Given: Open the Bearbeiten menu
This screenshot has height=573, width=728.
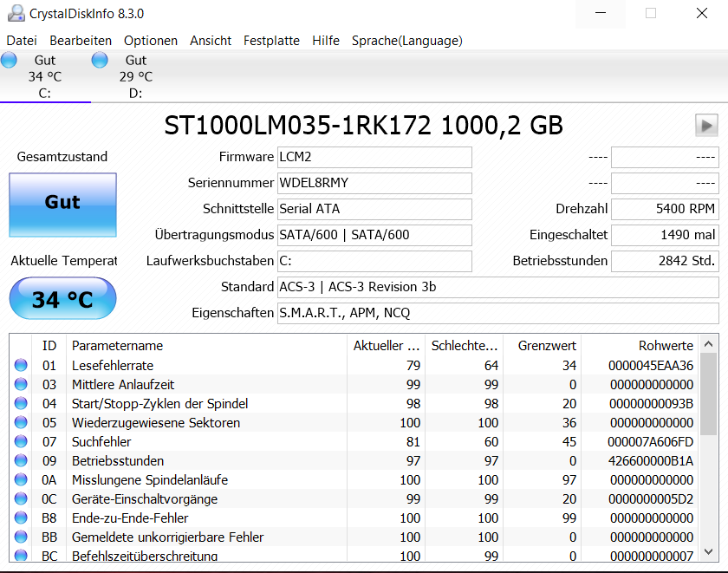Looking at the screenshot, I should [x=81, y=41].
